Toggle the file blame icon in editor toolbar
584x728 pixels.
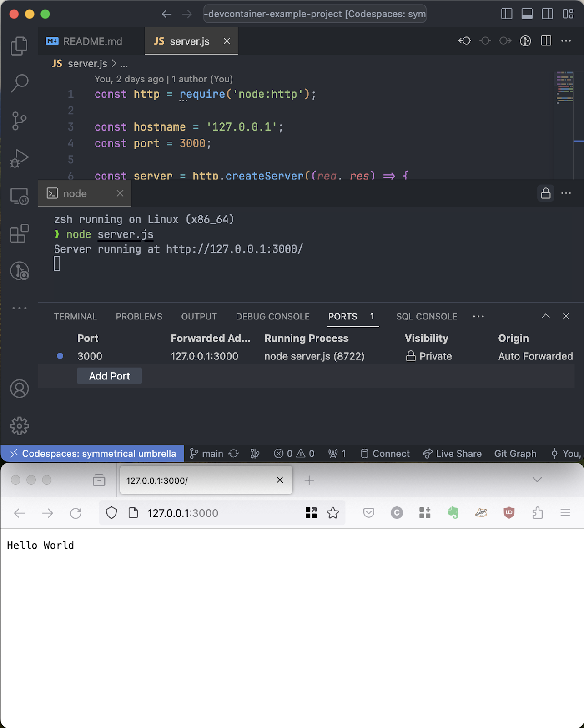[x=526, y=41]
